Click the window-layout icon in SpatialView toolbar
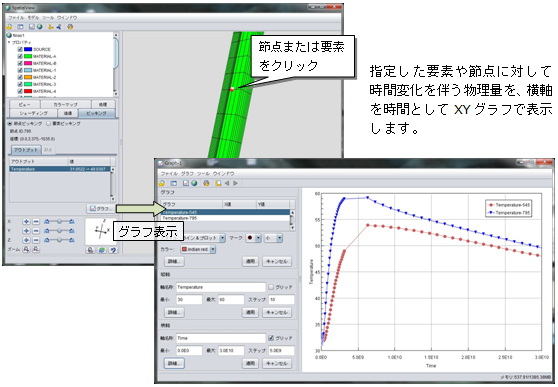The width and height of the screenshot is (558, 387). pos(20,27)
